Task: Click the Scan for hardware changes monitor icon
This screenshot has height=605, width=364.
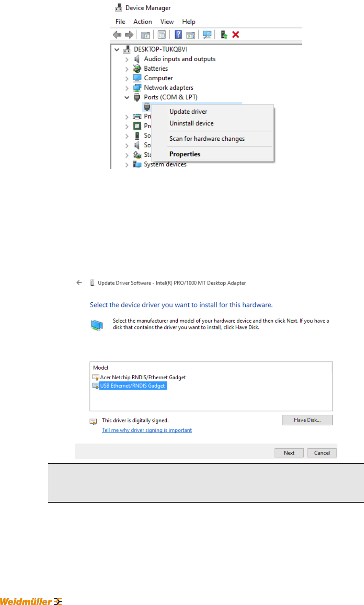Action: pos(207,35)
